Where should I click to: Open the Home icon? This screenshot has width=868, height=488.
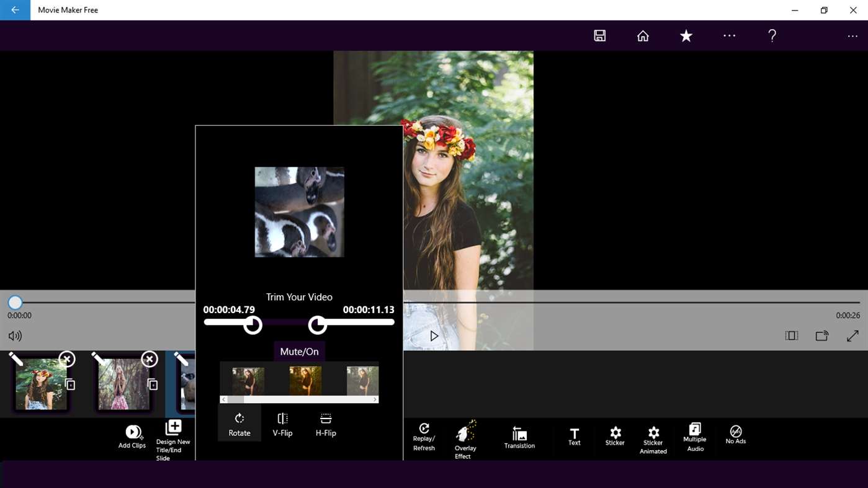(643, 36)
